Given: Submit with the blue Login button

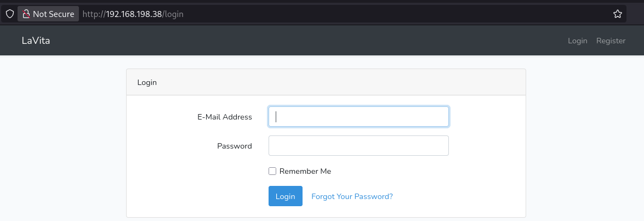Looking at the screenshot, I should 286,196.
